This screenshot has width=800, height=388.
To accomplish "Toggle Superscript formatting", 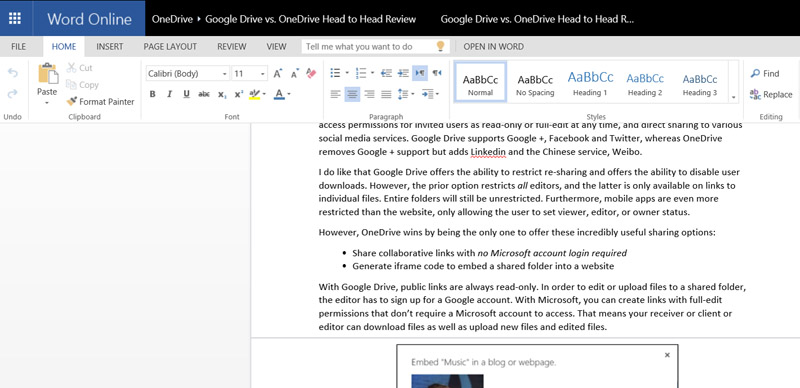I will coord(238,94).
